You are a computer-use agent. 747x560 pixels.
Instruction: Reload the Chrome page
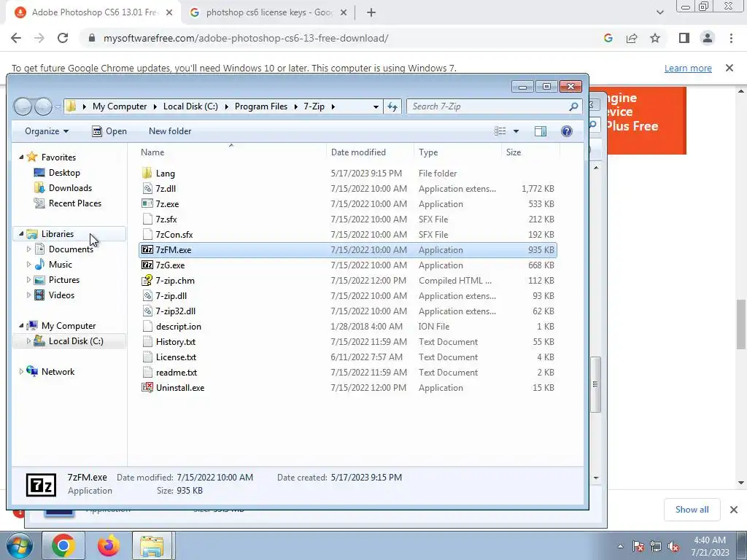point(63,38)
